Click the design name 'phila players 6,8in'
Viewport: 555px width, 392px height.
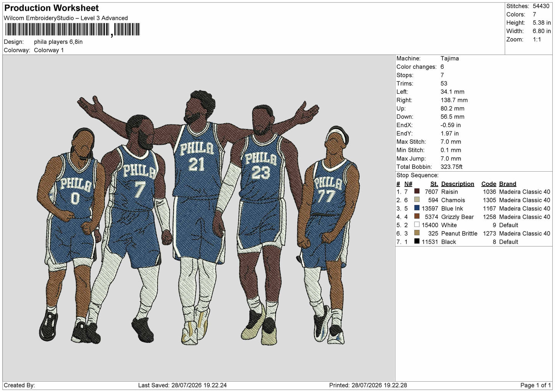click(58, 42)
